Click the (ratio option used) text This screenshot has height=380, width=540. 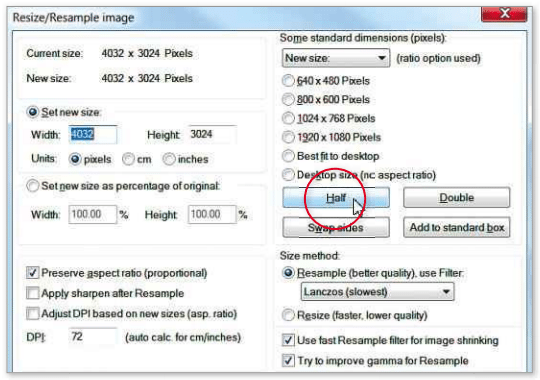[x=438, y=58]
